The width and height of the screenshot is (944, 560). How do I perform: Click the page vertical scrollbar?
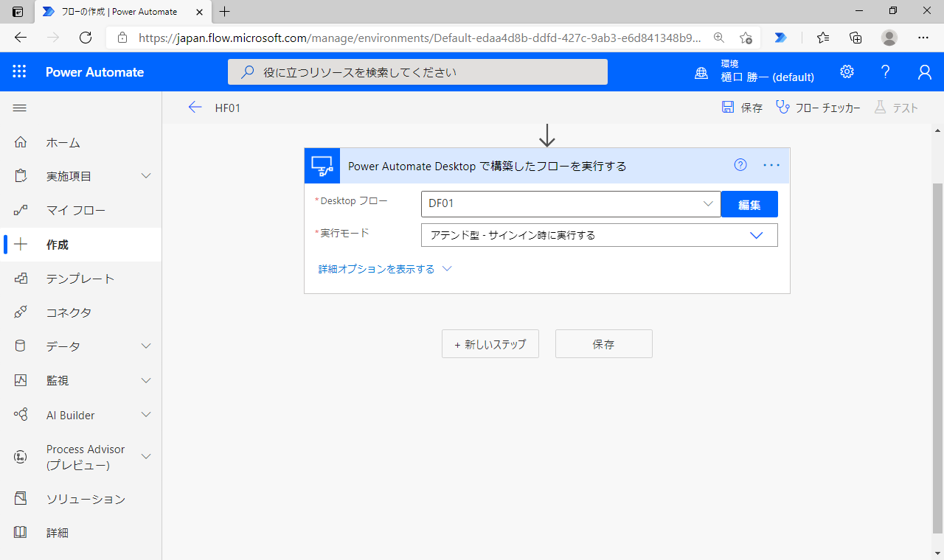tap(937, 359)
